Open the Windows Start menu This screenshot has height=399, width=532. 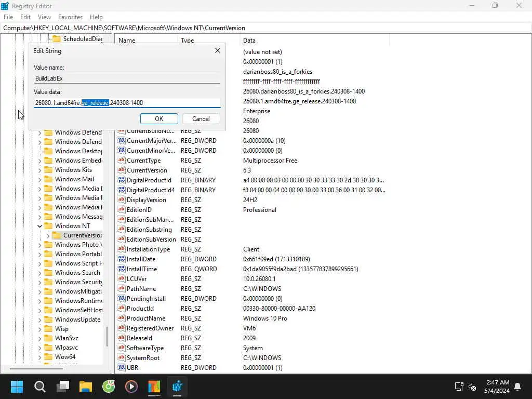(x=17, y=387)
